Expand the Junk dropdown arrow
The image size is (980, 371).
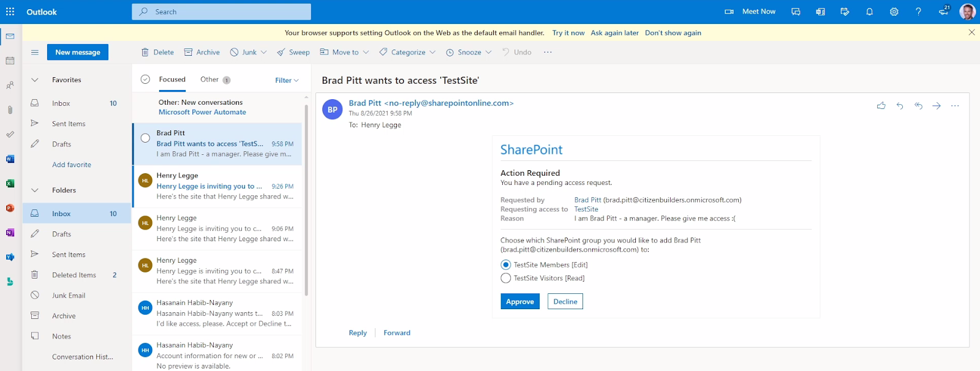pyautogui.click(x=264, y=52)
